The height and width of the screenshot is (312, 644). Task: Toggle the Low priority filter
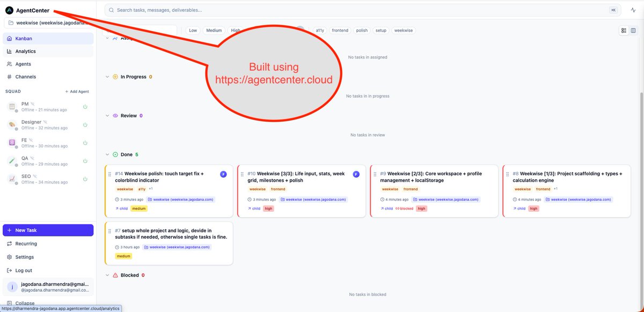click(x=193, y=31)
